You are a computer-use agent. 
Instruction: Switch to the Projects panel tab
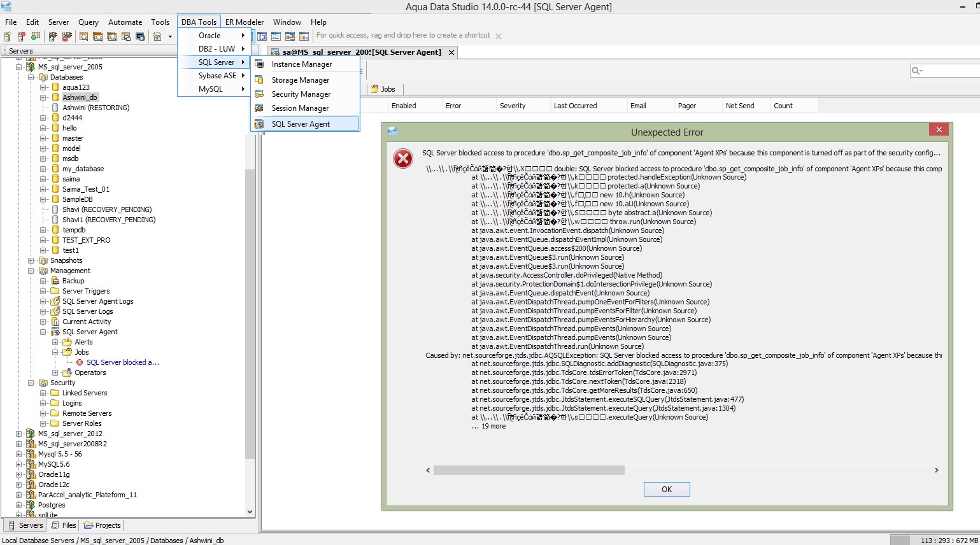(102, 525)
